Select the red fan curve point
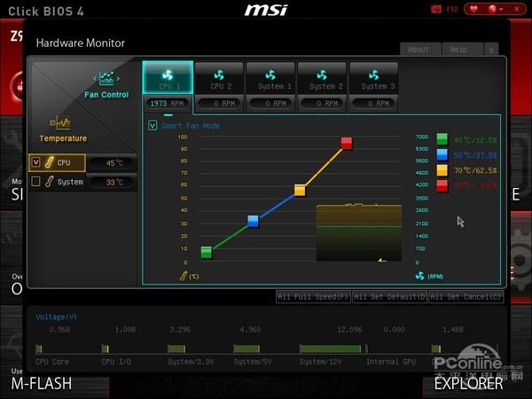 pos(347,143)
